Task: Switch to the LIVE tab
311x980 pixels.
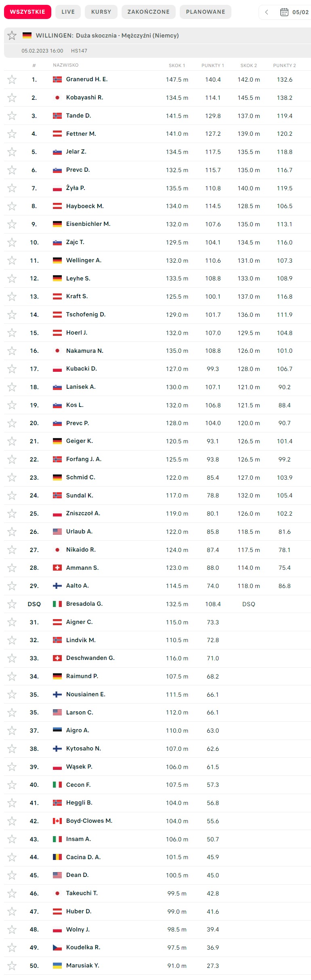Action: click(x=68, y=12)
